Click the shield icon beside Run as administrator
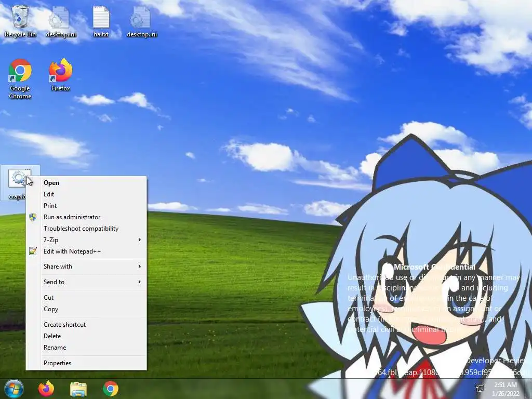Screen dimensions: 532x399 click(33, 217)
